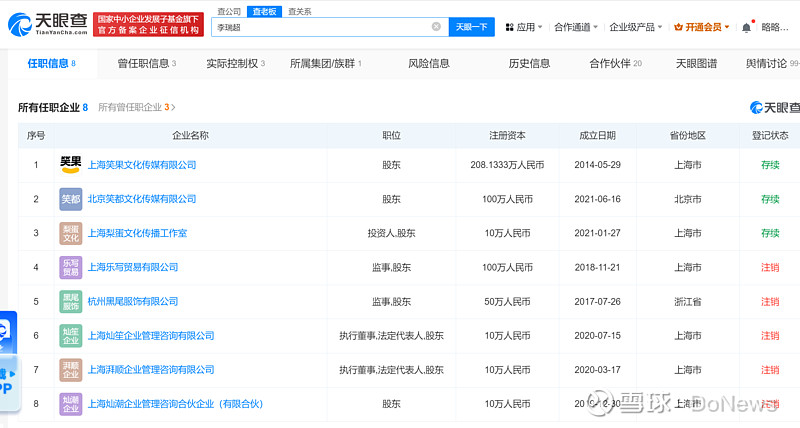Click the 天眼一下 search button
800x428 pixels.
471,27
